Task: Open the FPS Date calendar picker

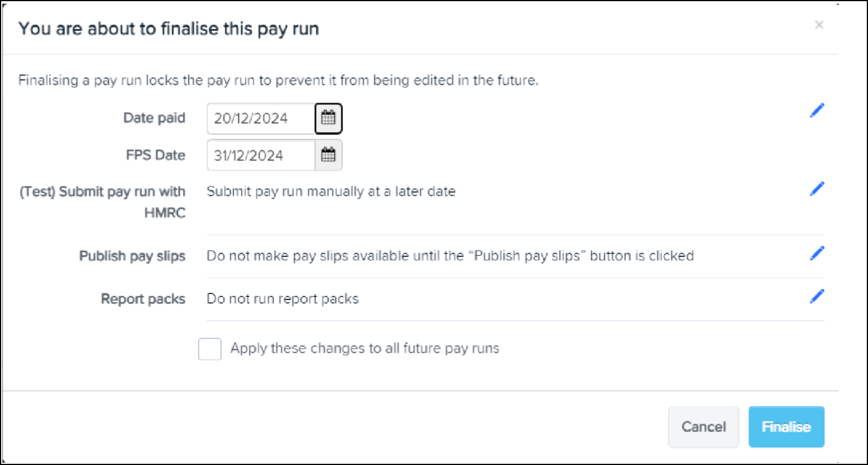Action: [328, 156]
